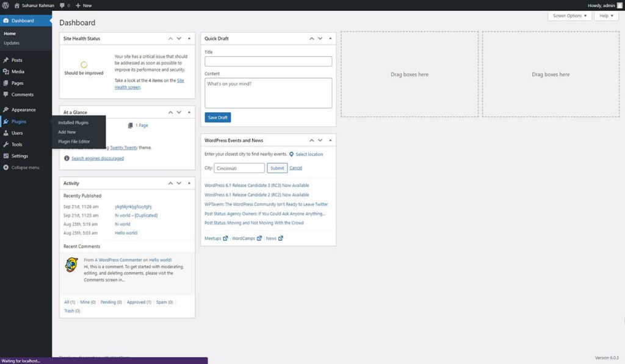The image size is (625, 364).
Task: Click the Comments icon in sidebar
Action: 6,95
